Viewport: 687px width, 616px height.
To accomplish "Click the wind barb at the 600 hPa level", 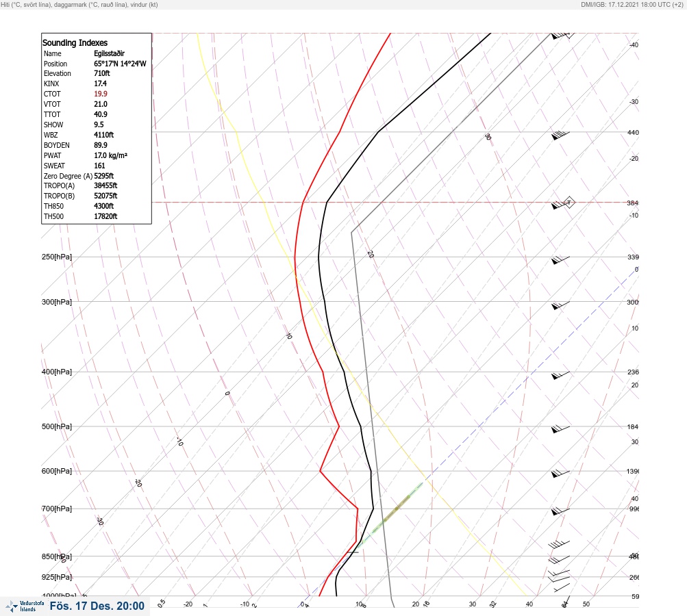I will point(560,474).
